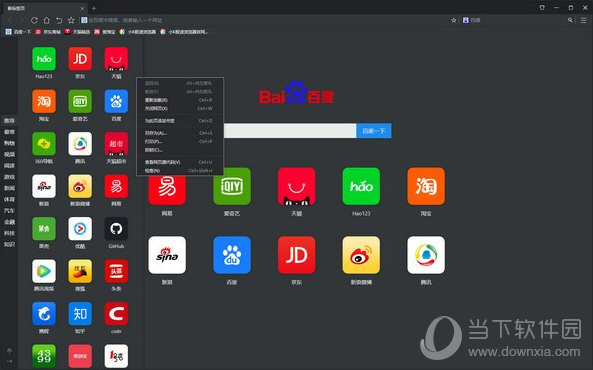Open the red csdn tile
This screenshot has width=593, height=370.
pyautogui.click(x=116, y=313)
